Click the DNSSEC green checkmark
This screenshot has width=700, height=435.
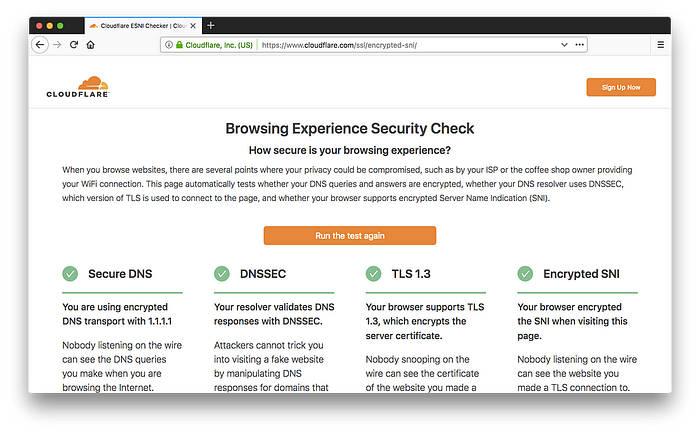222,273
